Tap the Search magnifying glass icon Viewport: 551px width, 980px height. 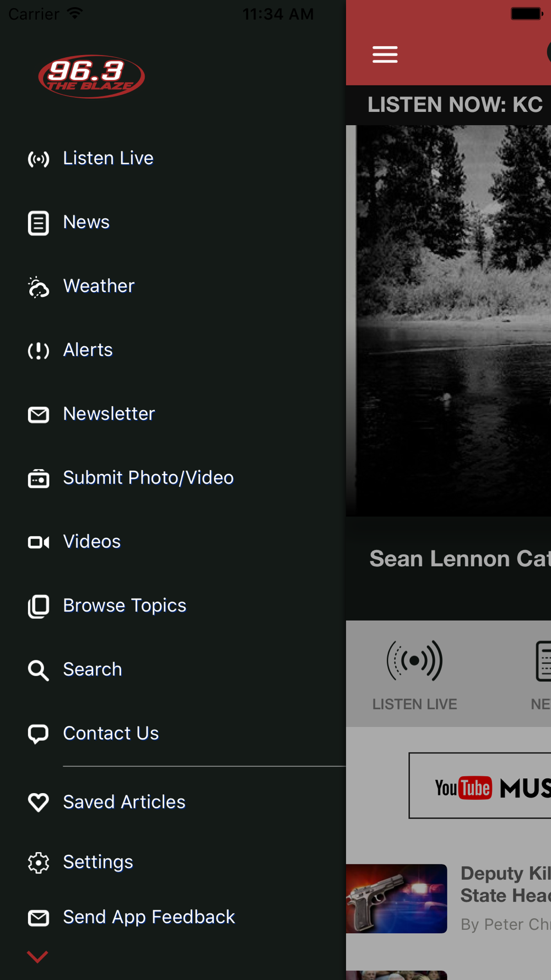click(x=39, y=670)
